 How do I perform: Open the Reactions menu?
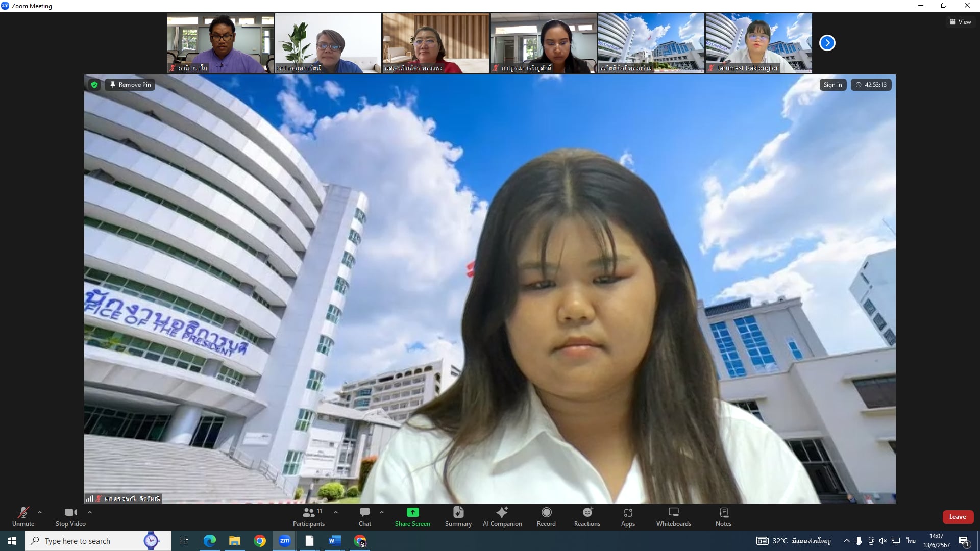(x=587, y=516)
